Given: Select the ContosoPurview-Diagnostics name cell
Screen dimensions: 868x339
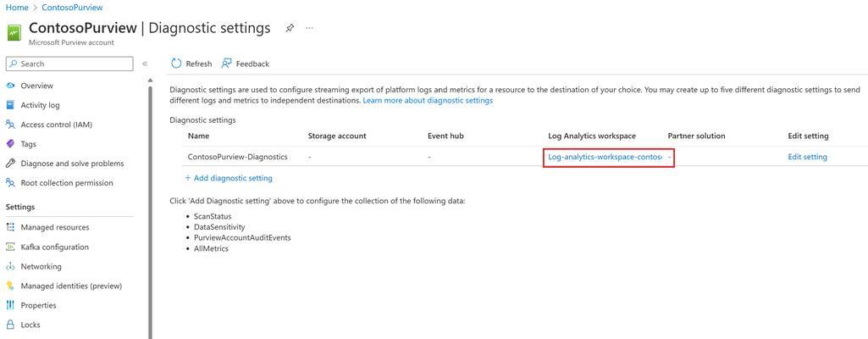Looking at the screenshot, I should [x=237, y=157].
